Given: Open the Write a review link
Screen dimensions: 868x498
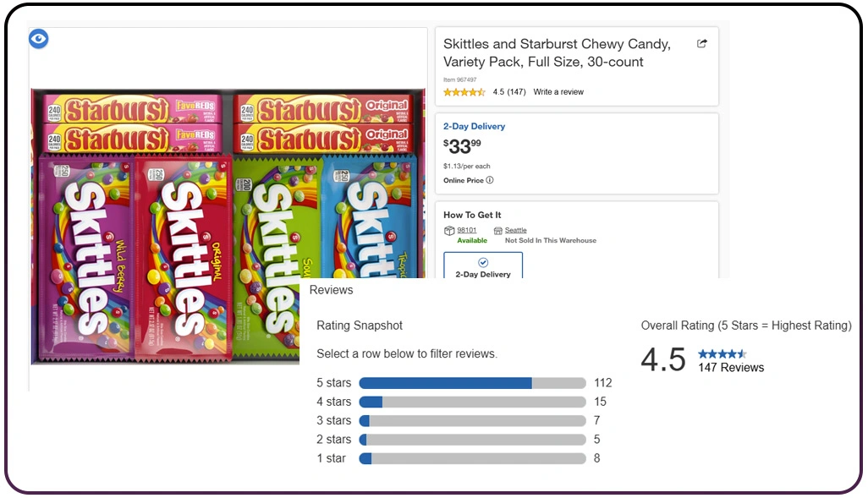Looking at the screenshot, I should point(558,92).
